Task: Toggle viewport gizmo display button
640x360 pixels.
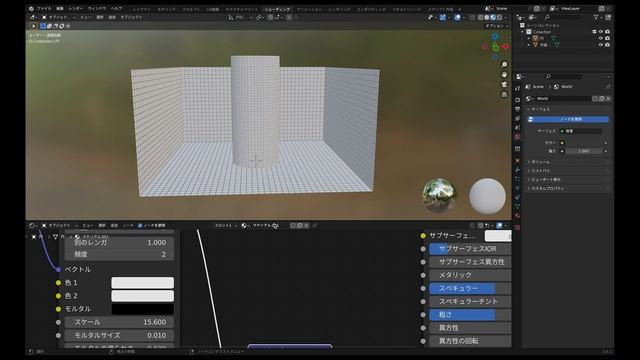Action: [443, 17]
